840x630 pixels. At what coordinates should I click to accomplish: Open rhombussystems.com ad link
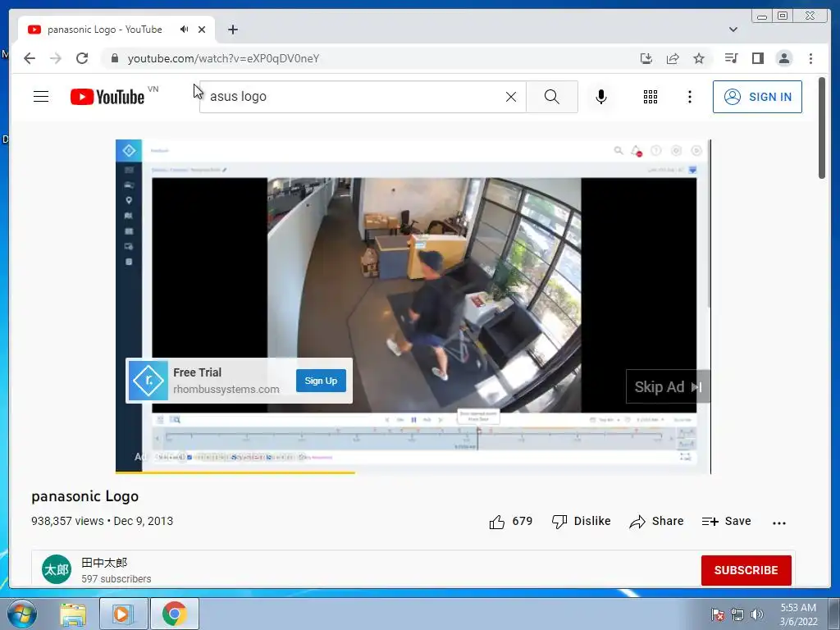click(x=226, y=390)
